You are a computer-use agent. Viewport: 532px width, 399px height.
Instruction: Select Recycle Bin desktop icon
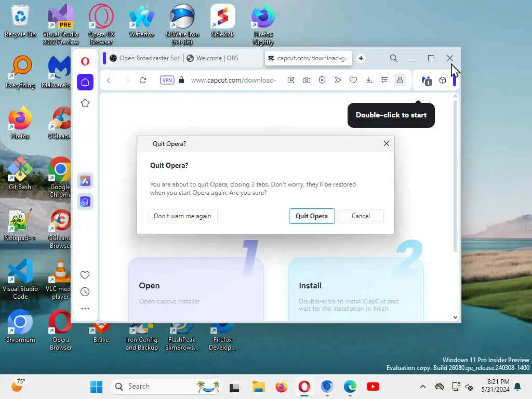(x=20, y=21)
